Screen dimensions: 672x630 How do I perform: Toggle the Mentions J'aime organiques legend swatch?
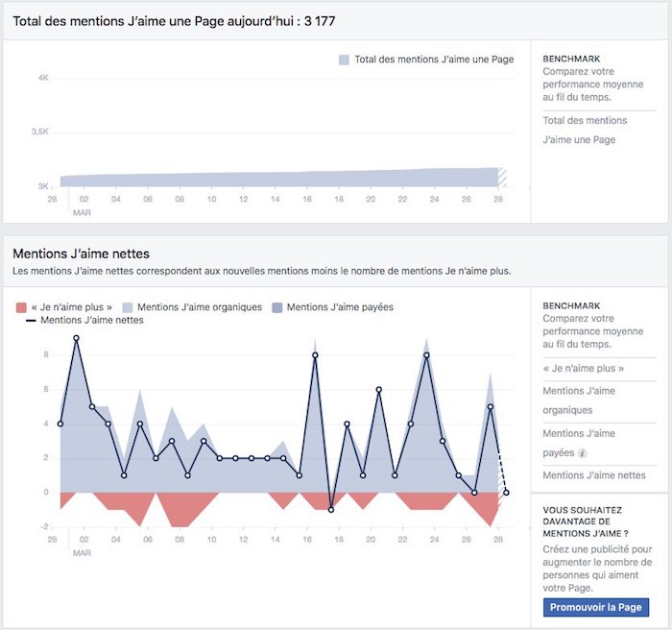coord(128,307)
